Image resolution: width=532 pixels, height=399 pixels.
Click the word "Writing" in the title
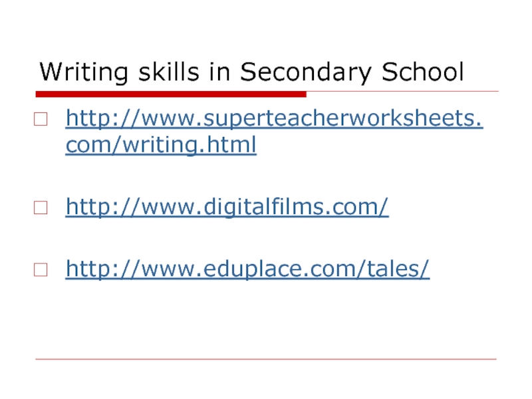[75, 72]
